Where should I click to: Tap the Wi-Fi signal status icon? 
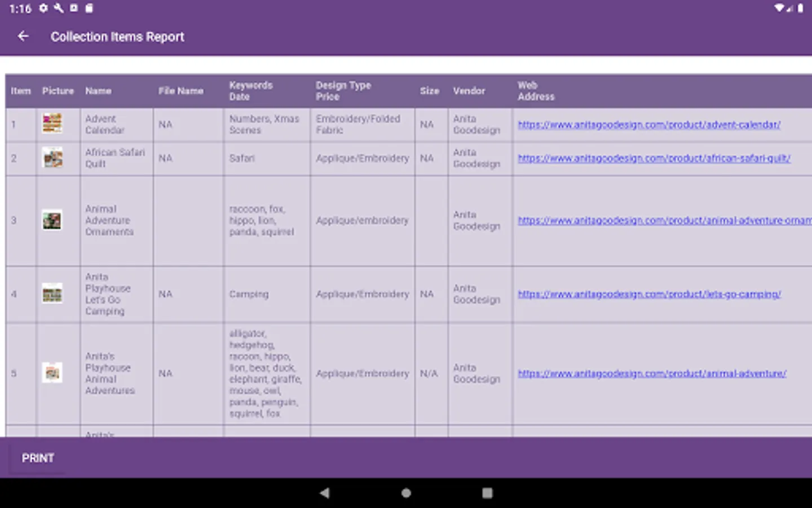779,8
